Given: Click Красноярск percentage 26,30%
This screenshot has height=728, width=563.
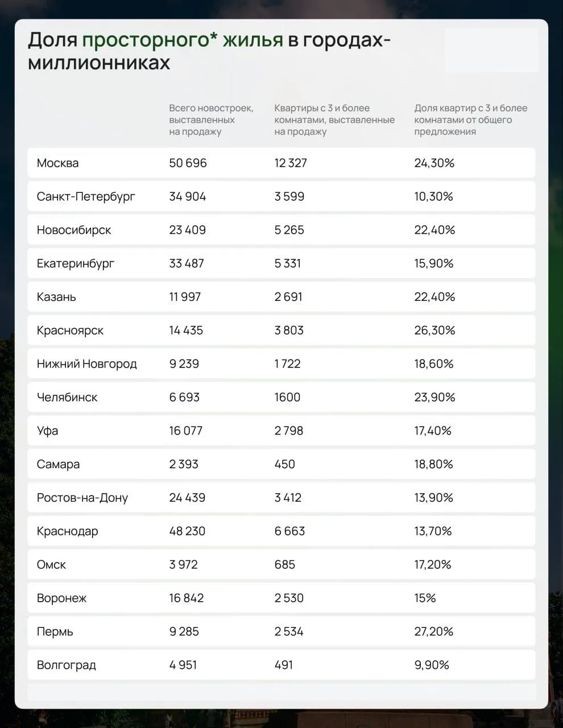Looking at the screenshot, I should point(434,330).
